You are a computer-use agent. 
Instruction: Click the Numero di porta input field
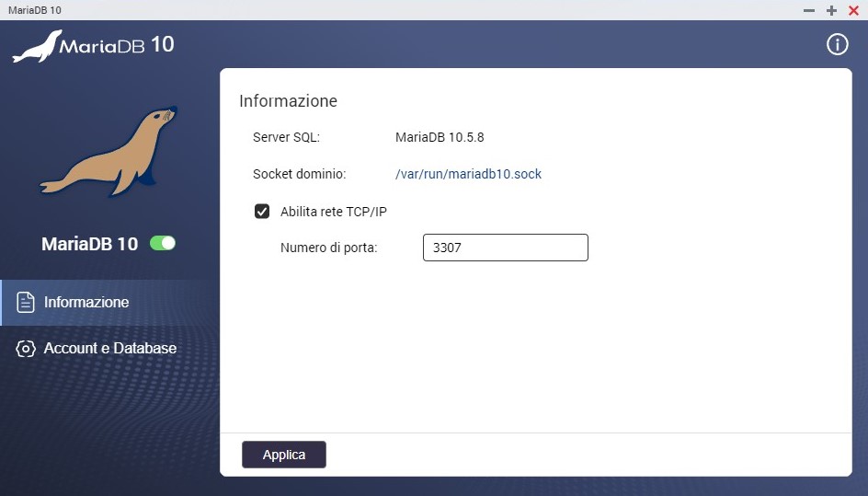(505, 248)
